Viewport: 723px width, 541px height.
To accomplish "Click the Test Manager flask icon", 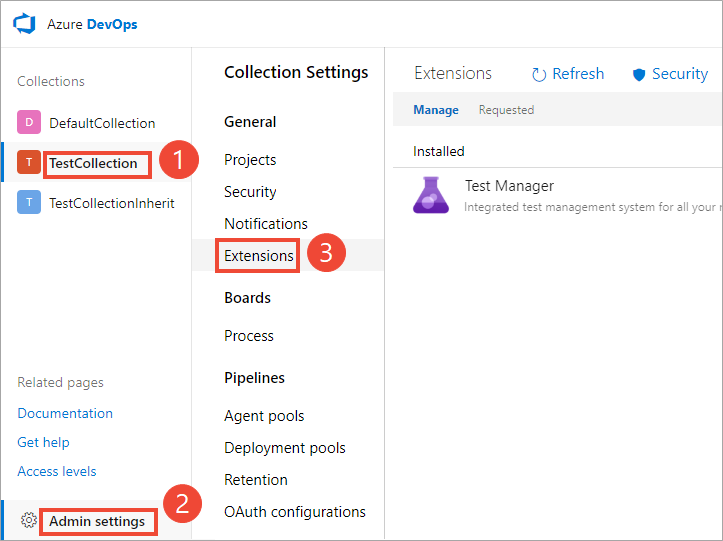I will click(x=431, y=195).
